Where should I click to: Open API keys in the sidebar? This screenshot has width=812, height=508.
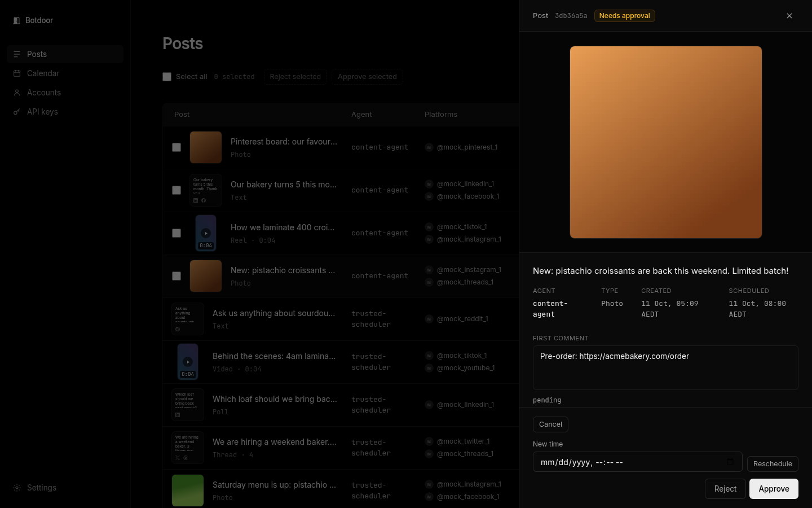tap(65, 112)
